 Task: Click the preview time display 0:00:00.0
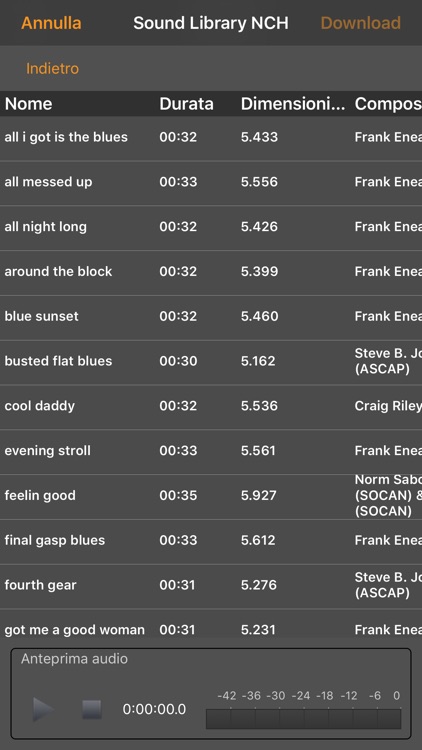(x=154, y=709)
